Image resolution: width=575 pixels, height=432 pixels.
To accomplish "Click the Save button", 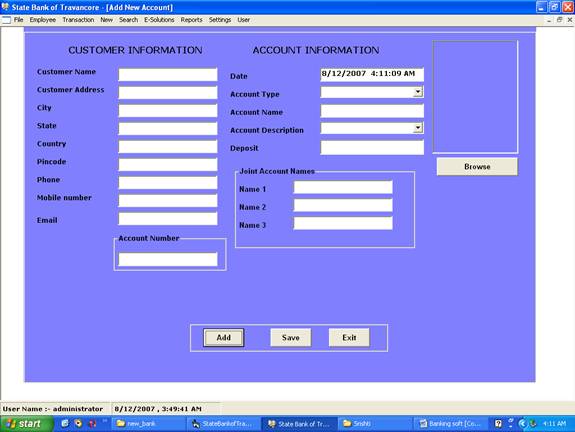I will click(291, 337).
